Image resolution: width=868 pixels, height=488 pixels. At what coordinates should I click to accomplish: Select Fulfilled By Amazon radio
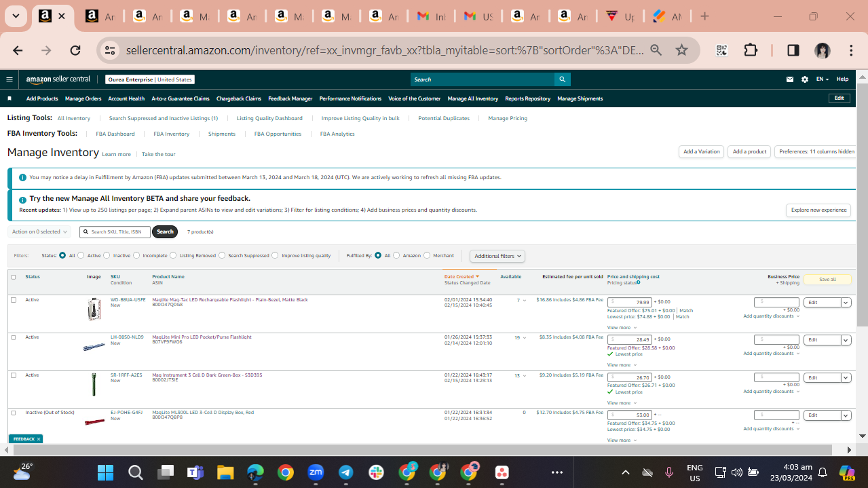(x=396, y=256)
